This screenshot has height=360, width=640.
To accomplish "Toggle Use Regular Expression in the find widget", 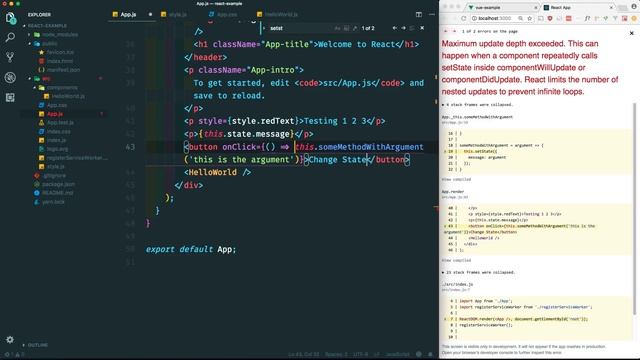I will coord(355,28).
